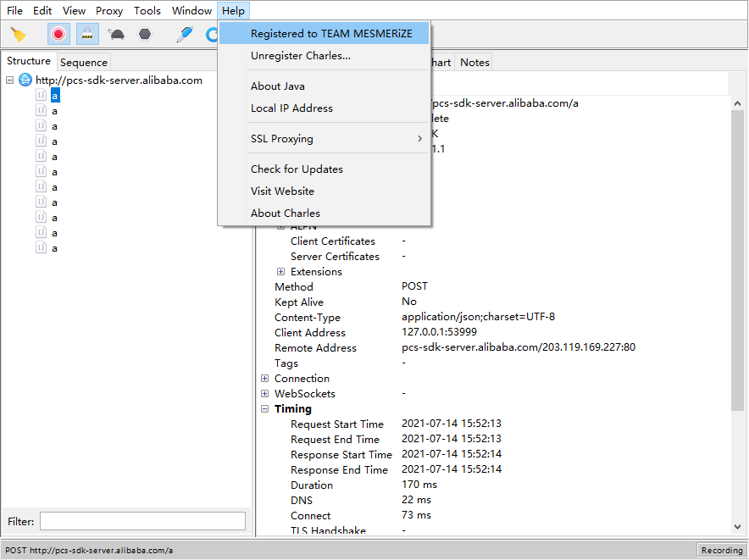Open SSL Proxying submenu

point(325,139)
